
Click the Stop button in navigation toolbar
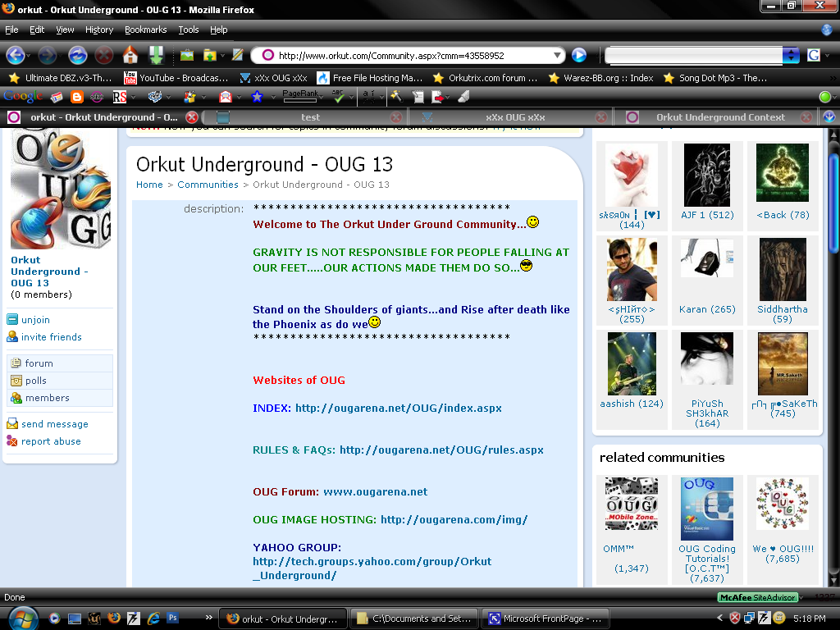[x=104, y=55]
